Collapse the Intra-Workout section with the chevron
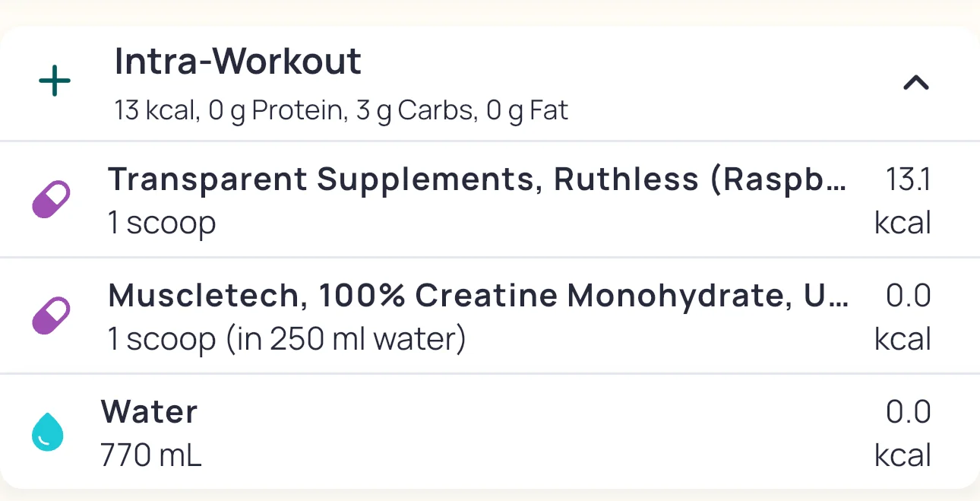980x501 pixels. click(916, 83)
